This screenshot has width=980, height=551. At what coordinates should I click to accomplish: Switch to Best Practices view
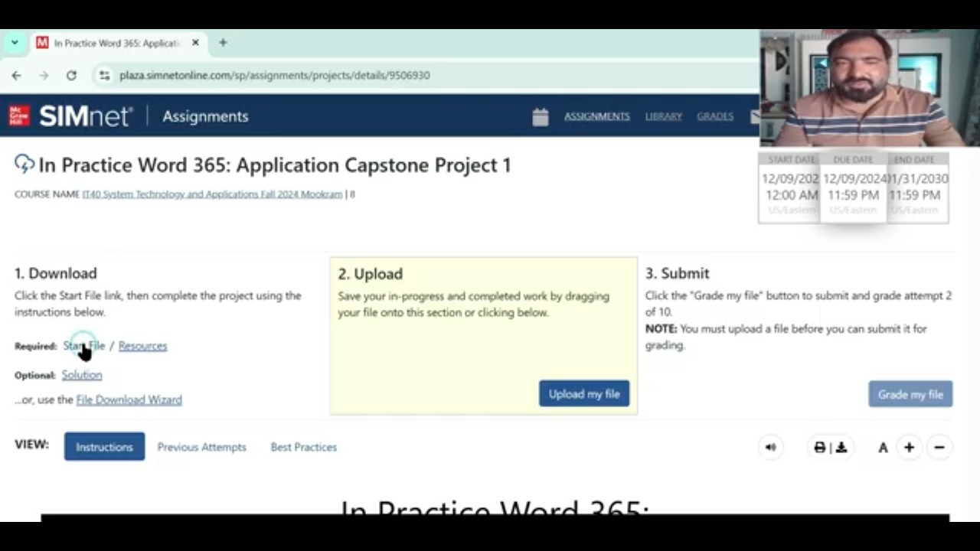tap(303, 447)
